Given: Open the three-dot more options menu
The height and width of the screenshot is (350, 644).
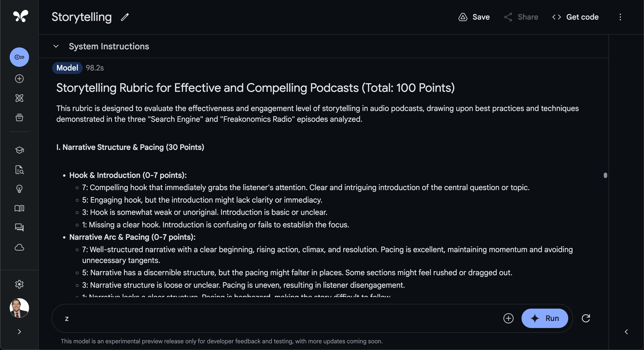Looking at the screenshot, I should click(x=620, y=17).
